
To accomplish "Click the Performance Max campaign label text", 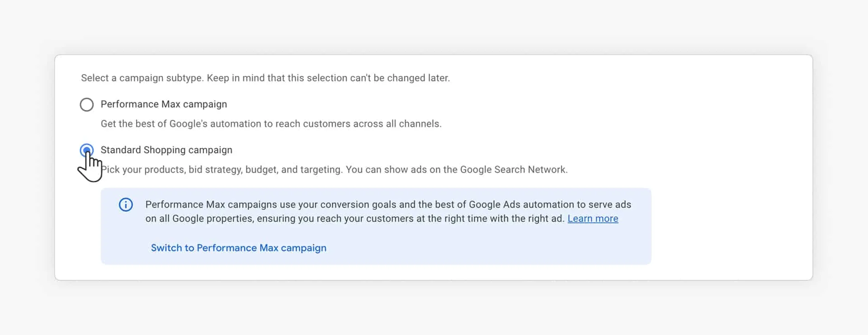I will [x=164, y=104].
